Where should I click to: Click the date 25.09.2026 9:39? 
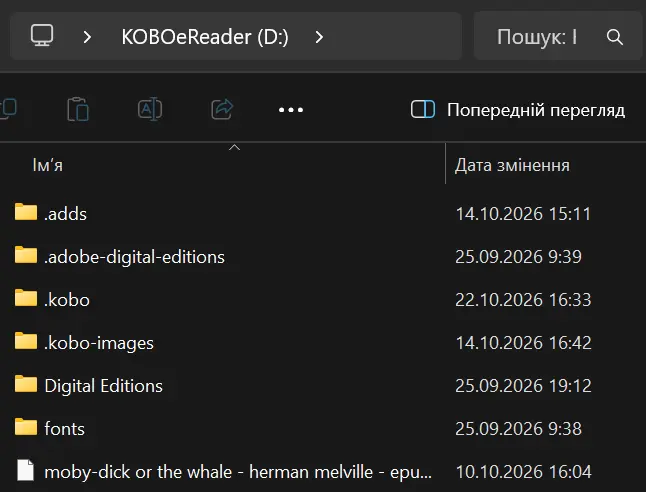click(x=518, y=256)
